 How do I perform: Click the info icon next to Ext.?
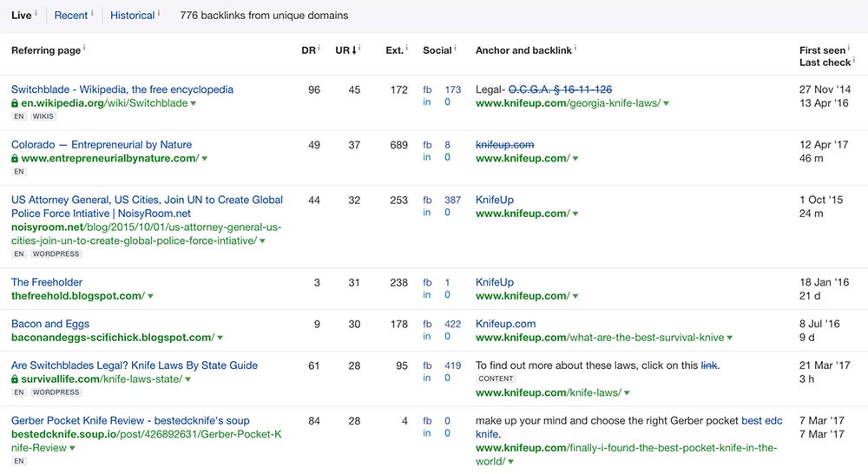[407, 48]
